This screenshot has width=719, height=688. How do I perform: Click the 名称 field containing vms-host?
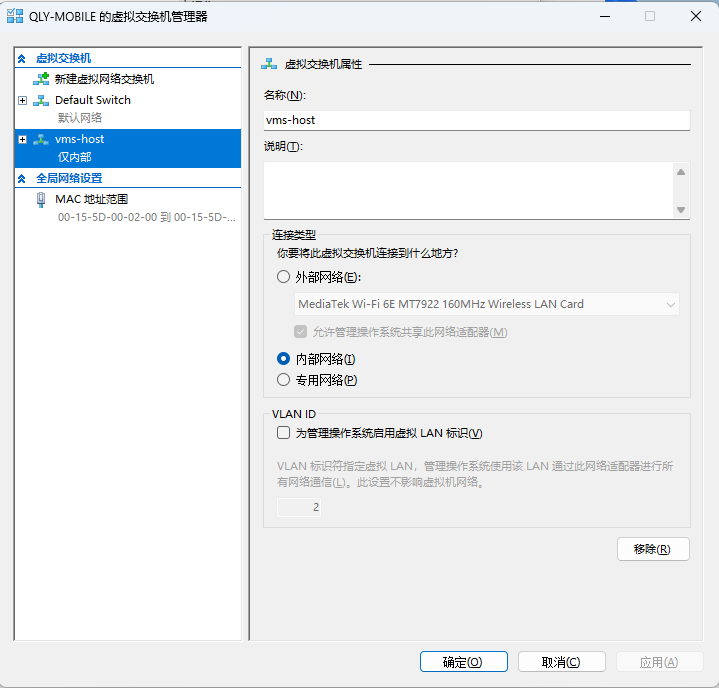pos(477,120)
